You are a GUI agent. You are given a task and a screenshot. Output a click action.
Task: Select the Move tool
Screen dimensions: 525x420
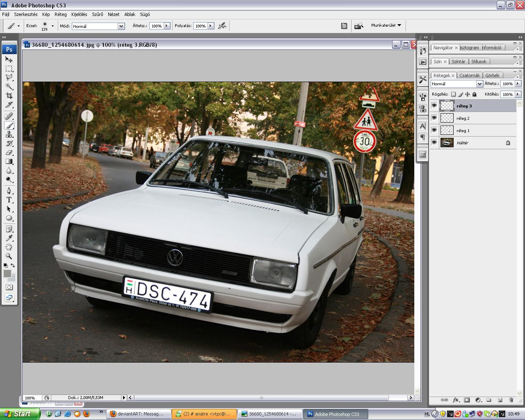point(9,59)
